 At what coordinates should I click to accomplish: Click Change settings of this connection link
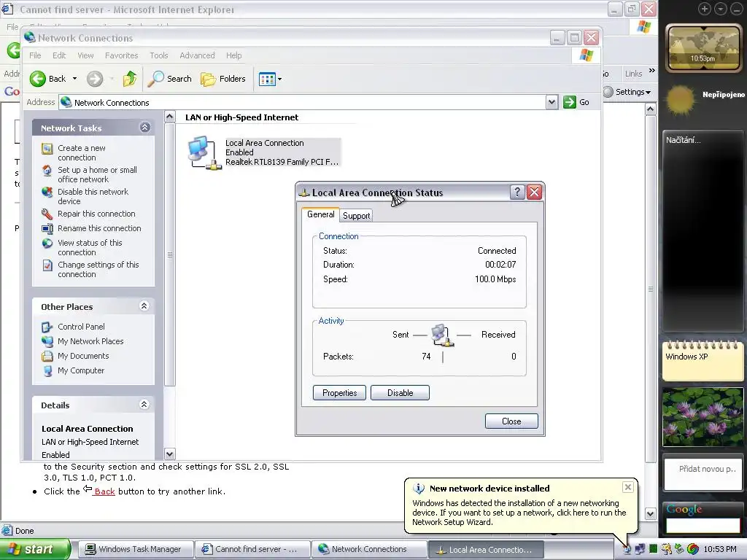point(98,270)
